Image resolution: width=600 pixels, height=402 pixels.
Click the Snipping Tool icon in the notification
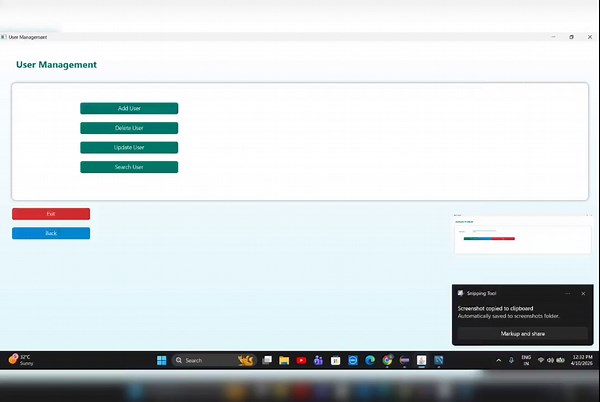[461, 293]
